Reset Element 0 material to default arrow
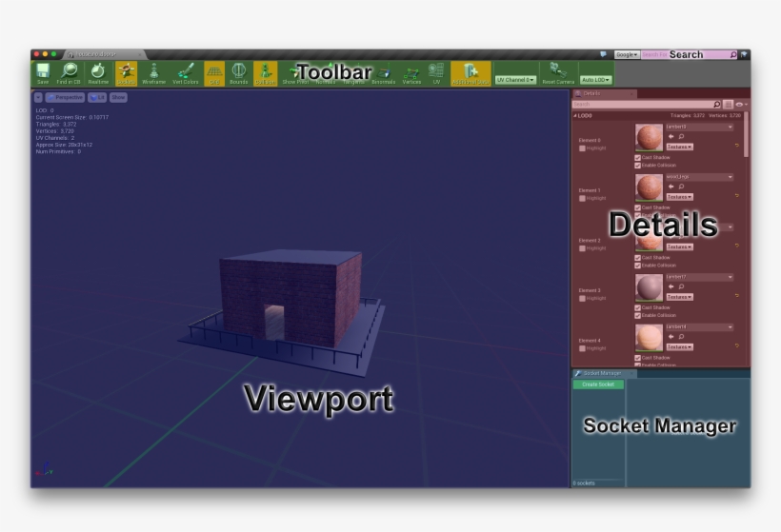Viewport: 781px width, 532px height. [x=736, y=146]
